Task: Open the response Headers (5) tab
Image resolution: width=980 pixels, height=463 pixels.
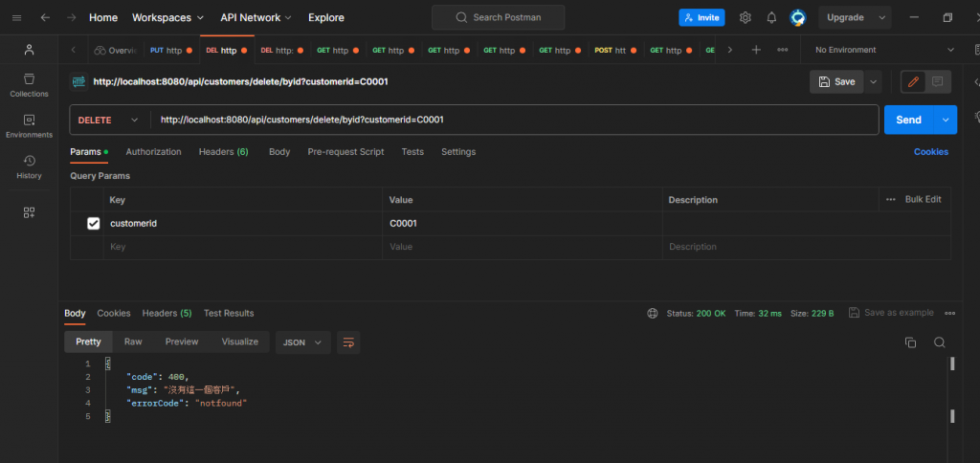Action: click(167, 313)
